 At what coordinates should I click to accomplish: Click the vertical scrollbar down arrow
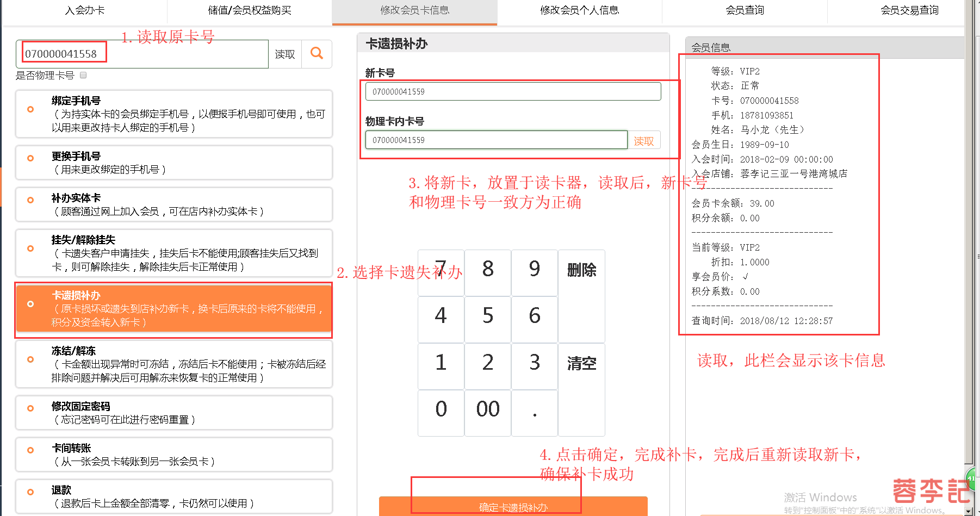click(x=969, y=511)
